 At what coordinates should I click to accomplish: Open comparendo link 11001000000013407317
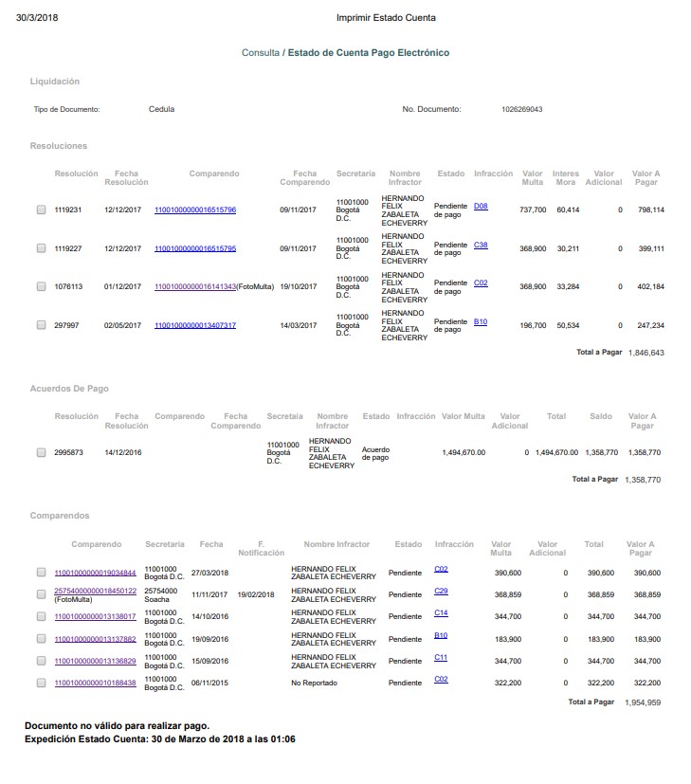click(x=195, y=325)
